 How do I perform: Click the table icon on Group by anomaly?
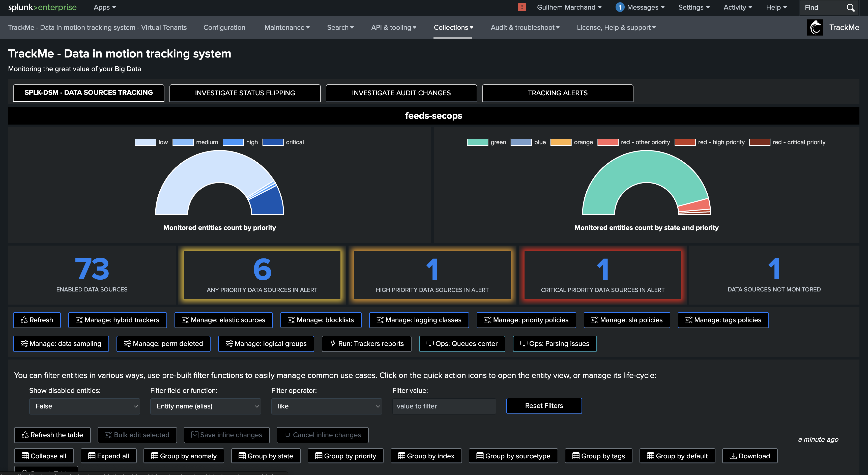click(154, 456)
